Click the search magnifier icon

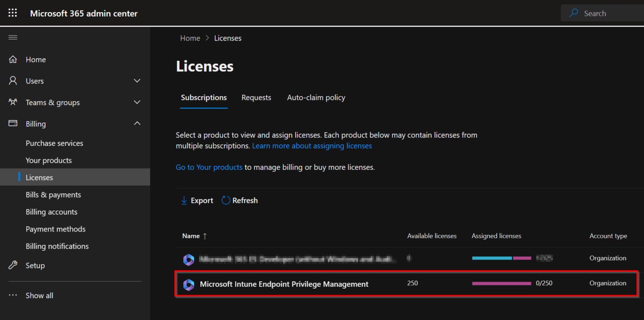(573, 13)
